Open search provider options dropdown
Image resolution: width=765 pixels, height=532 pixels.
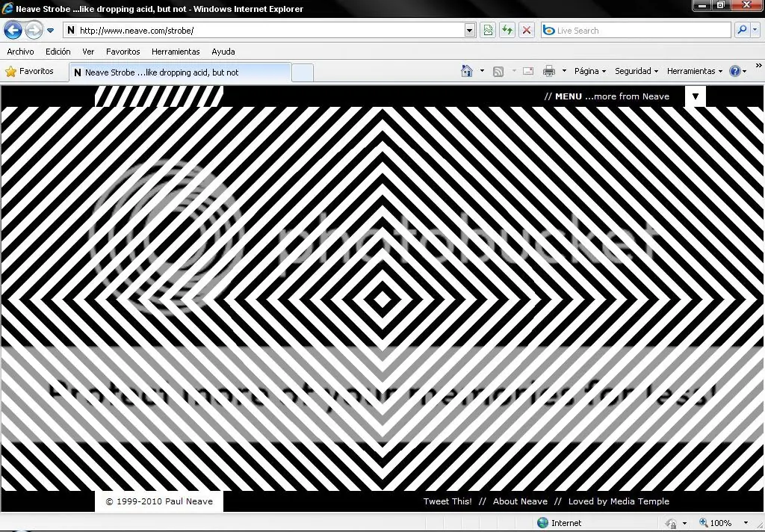click(x=755, y=30)
